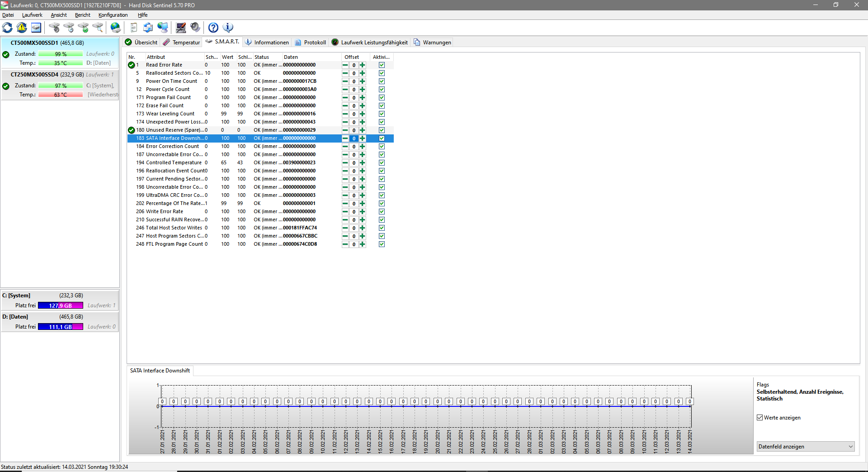This screenshot has width=868, height=472.
Task: Switch to the Informationen tab
Action: pos(267,43)
